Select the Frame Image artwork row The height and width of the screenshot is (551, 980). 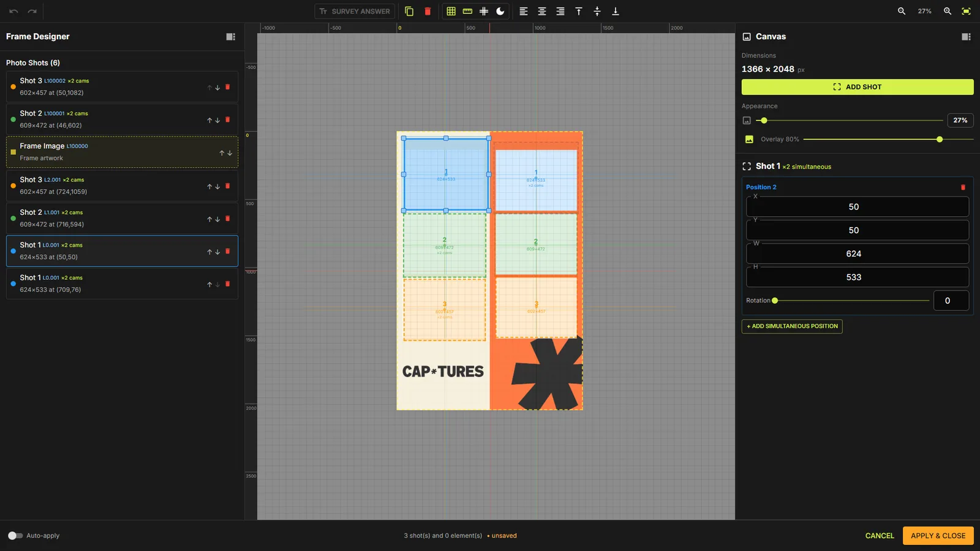(x=122, y=152)
